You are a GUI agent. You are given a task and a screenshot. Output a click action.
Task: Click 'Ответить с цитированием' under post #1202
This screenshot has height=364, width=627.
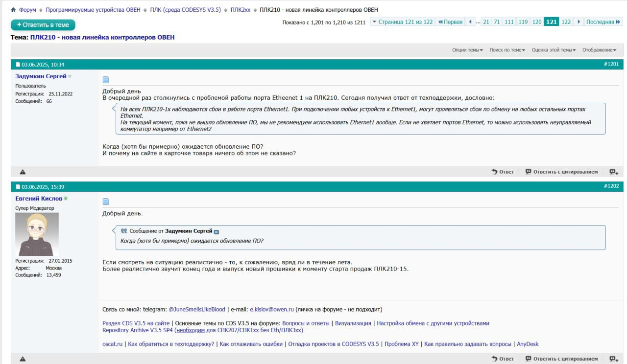pos(561,359)
